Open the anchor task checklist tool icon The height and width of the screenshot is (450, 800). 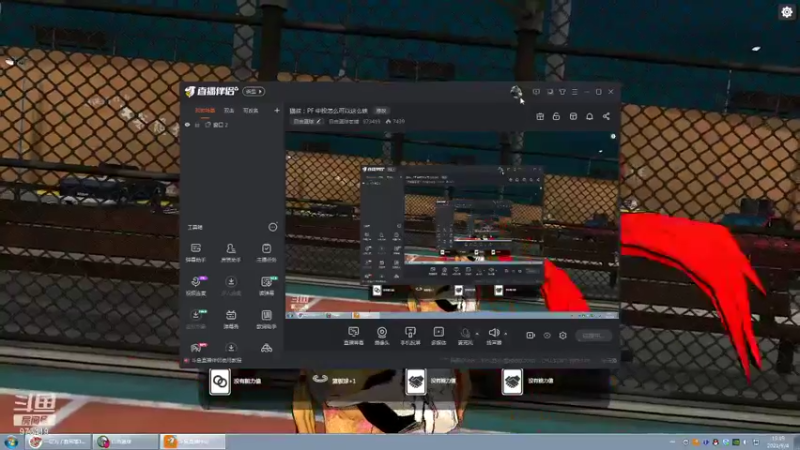click(x=266, y=253)
